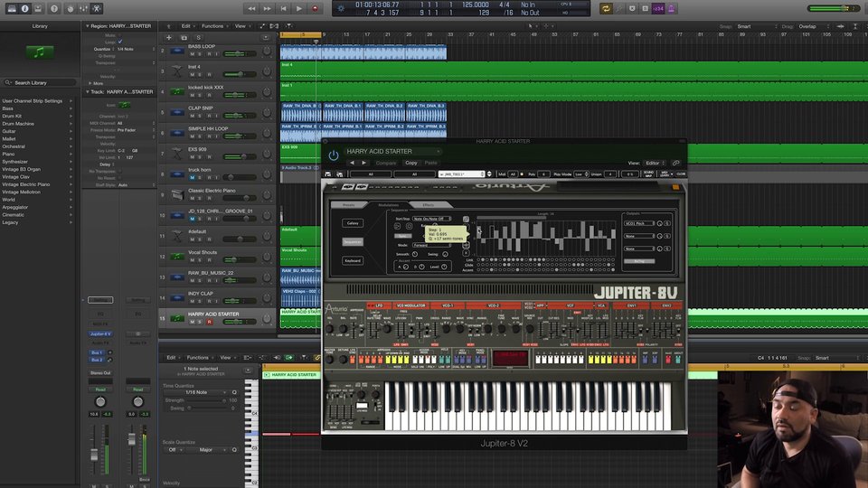Screen dimensions: 868x488
Task: Toggle the Loop checkbox in Region inspector
Action: 120,42
